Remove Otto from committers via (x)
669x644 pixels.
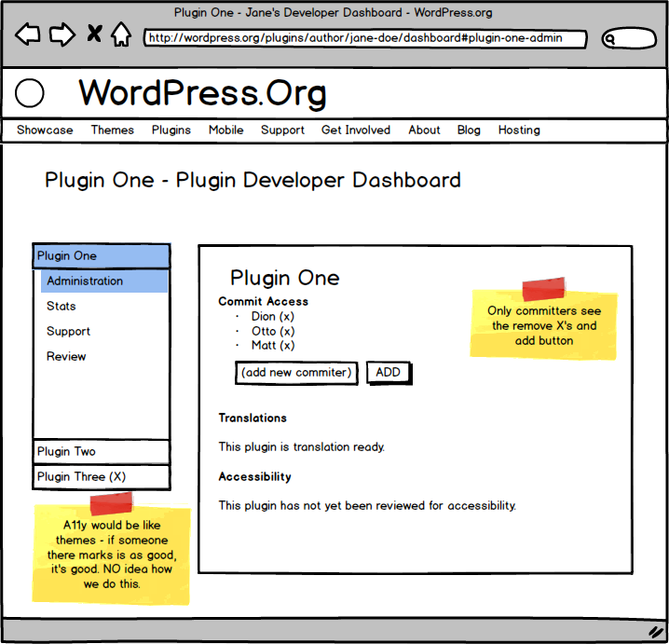[287, 331]
